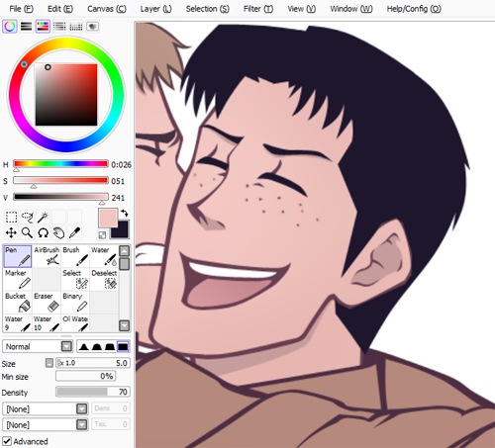Image resolution: width=495 pixels, height=448 pixels.
Task: Open the Filter menu
Action: pyautogui.click(x=258, y=9)
